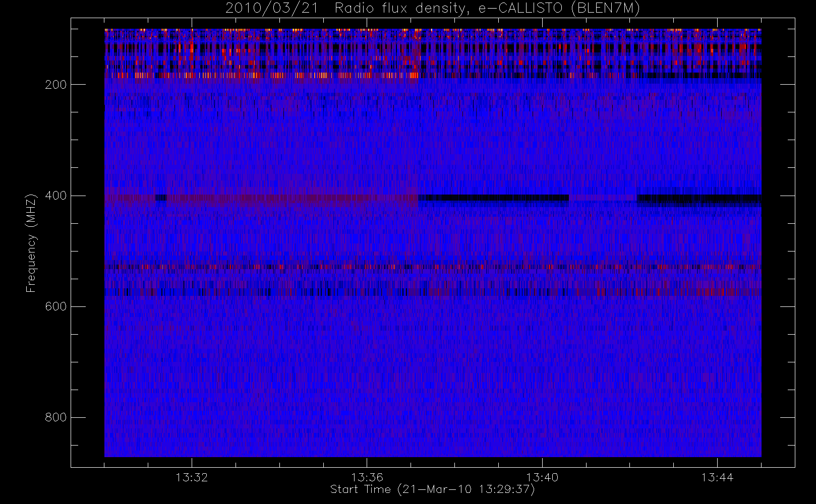Click the 'Start Time (21-Mar-10 13:29:37)' axis label

click(x=432, y=489)
